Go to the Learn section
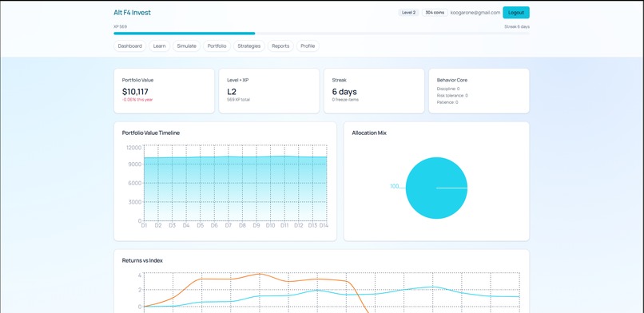 [159, 46]
